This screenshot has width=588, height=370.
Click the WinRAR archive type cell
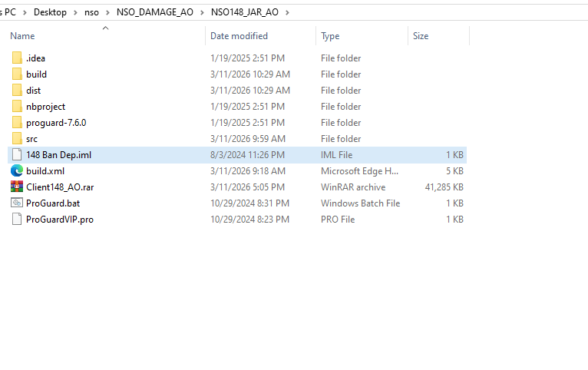(353, 187)
